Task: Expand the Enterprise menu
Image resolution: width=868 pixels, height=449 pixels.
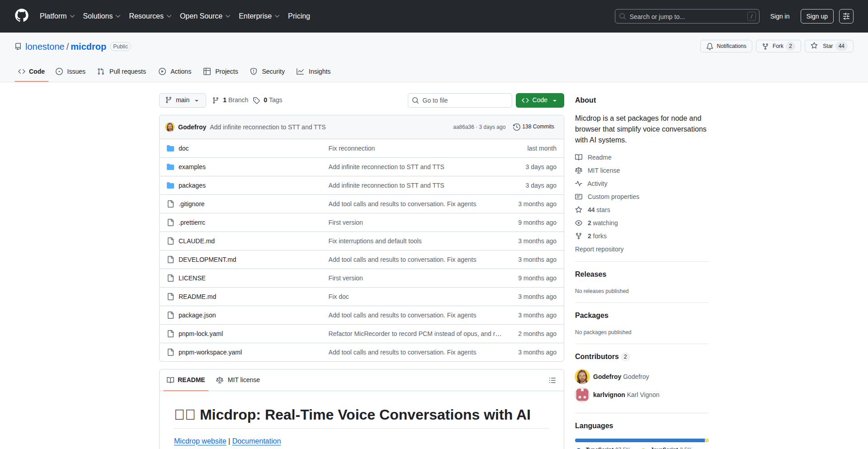Action: (259, 16)
